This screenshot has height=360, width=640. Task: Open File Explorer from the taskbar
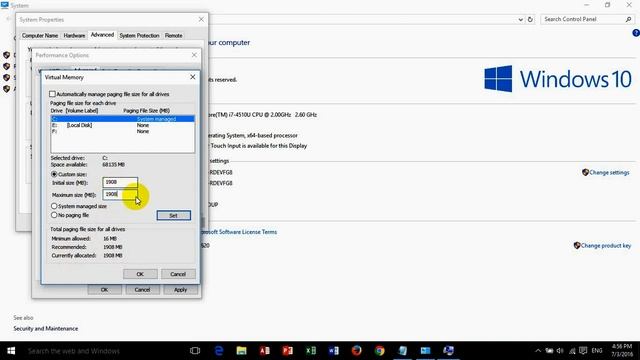coord(242,351)
